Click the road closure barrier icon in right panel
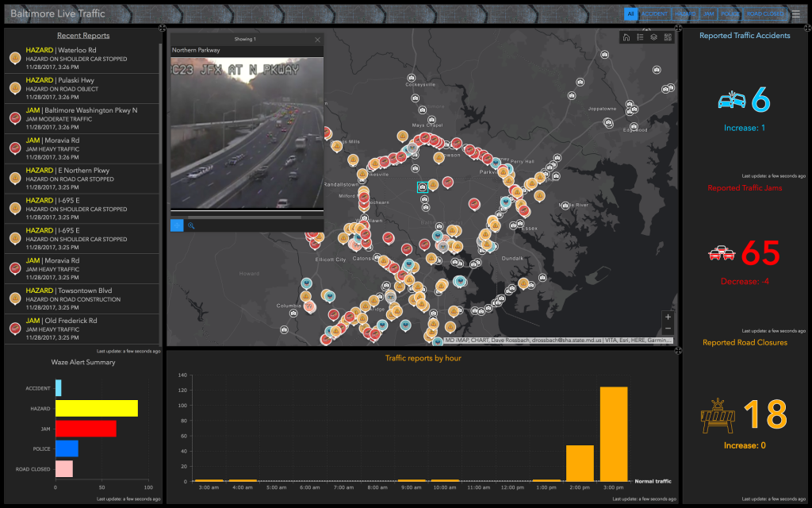This screenshot has width=812, height=508. tap(716, 415)
